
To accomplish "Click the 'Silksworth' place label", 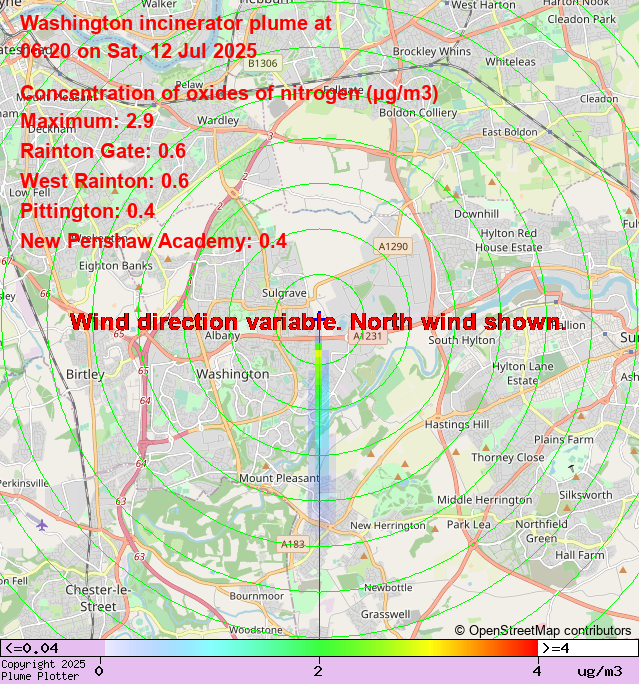I will point(586,495).
